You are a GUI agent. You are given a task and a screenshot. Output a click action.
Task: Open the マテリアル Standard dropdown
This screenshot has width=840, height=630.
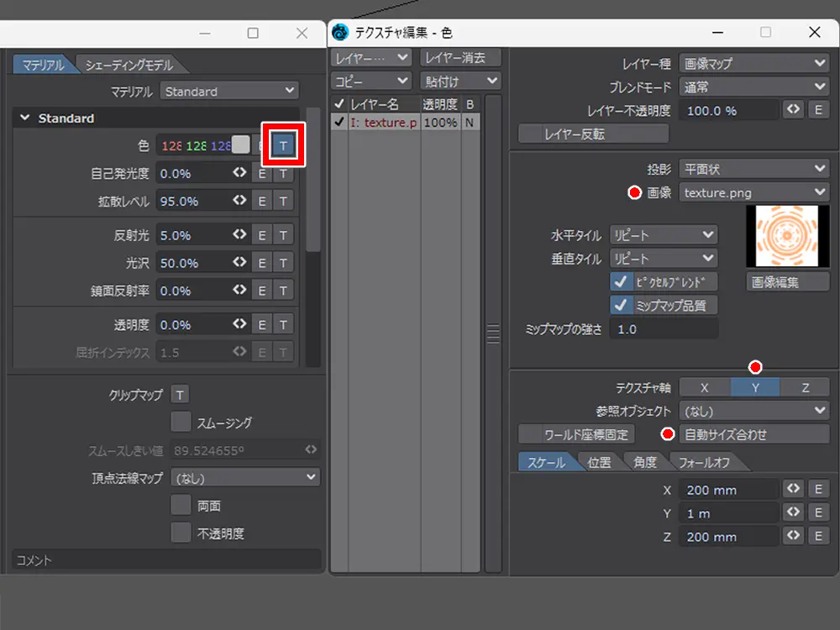(230, 91)
